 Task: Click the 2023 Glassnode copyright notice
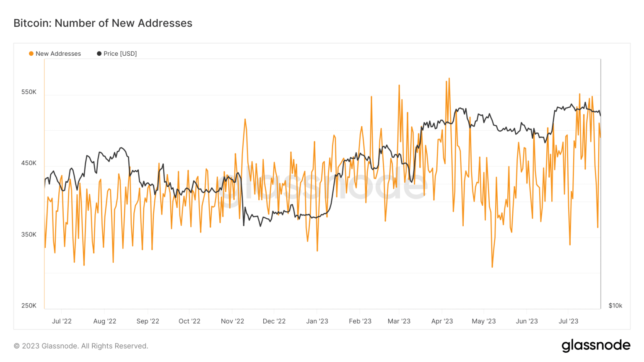click(x=81, y=346)
